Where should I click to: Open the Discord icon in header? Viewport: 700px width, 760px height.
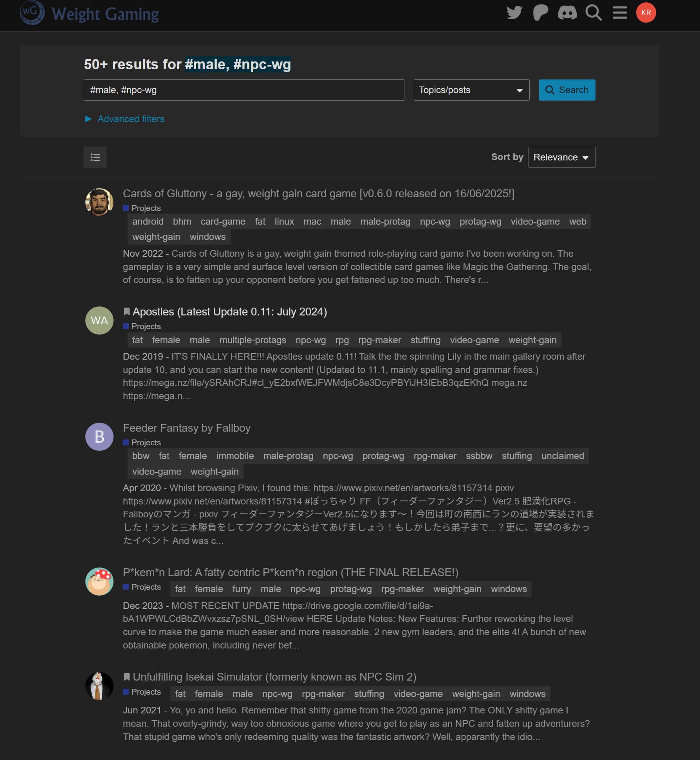click(x=567, y=13)
